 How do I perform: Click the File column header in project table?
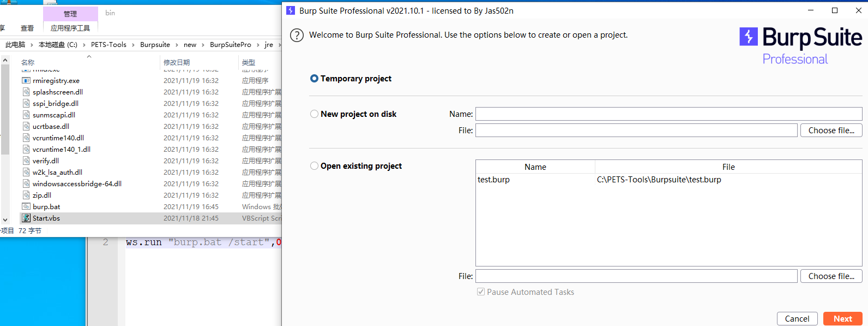click(x=728, y=167)
